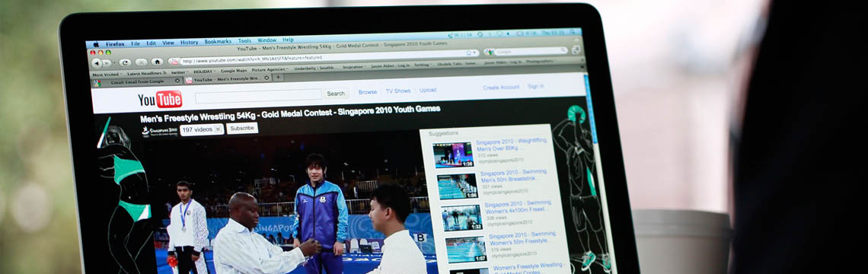
Task: Focus the YouTube search input field
Action: 258,96
